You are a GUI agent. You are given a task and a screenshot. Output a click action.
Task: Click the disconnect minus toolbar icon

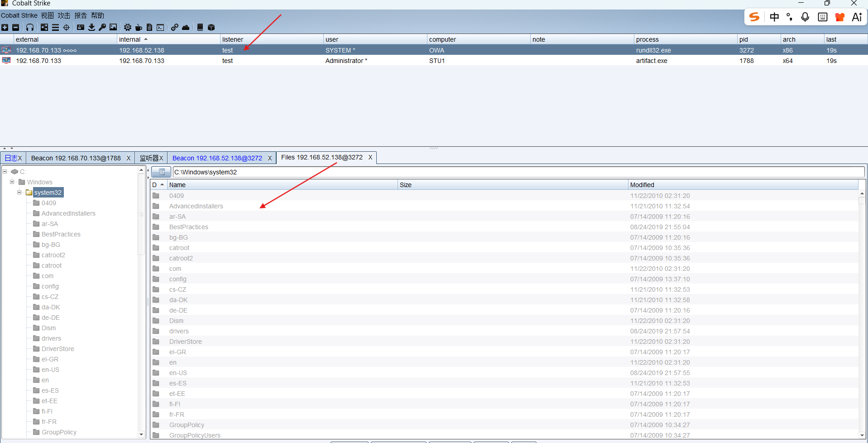[x=15, y=28]
